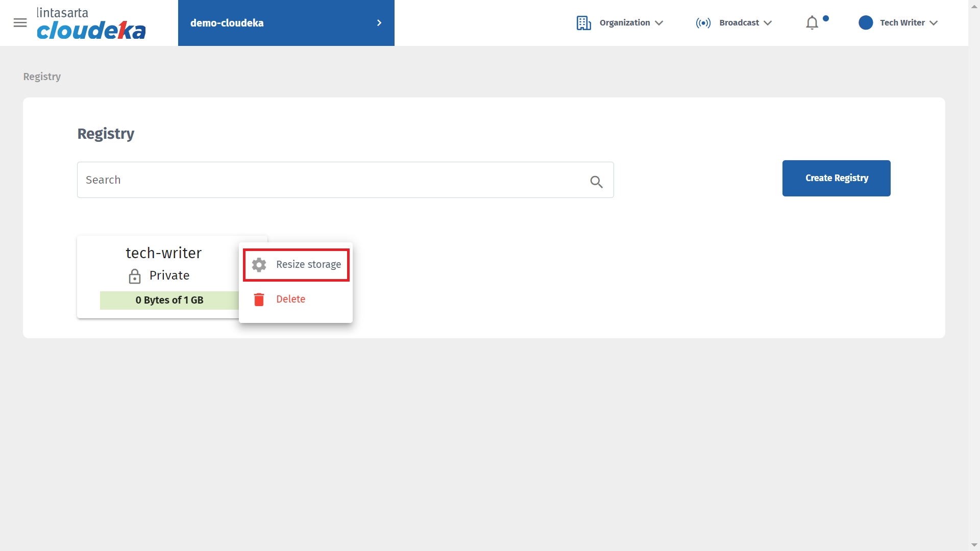This screenshot has height=551, width=980.
Task: Click the 0 Bytes of 1 GB usage bar
Action: (169, 300)
